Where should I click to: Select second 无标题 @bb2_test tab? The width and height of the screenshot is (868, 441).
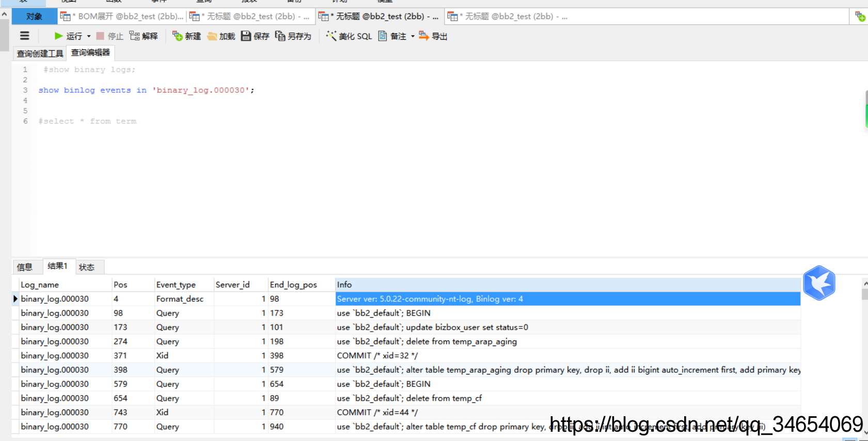tap(250, 17)
